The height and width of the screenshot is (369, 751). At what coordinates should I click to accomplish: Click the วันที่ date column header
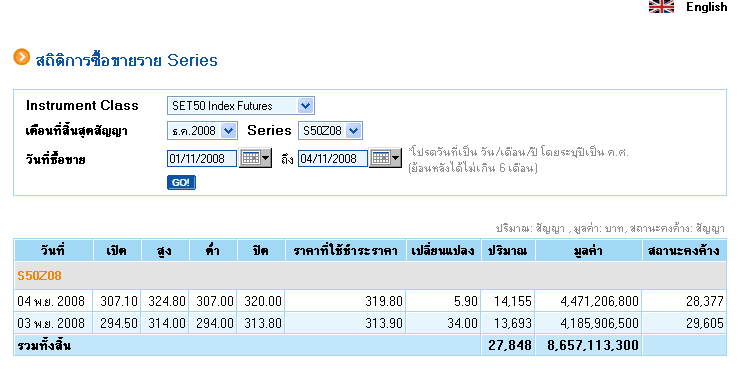click(53, 250)
